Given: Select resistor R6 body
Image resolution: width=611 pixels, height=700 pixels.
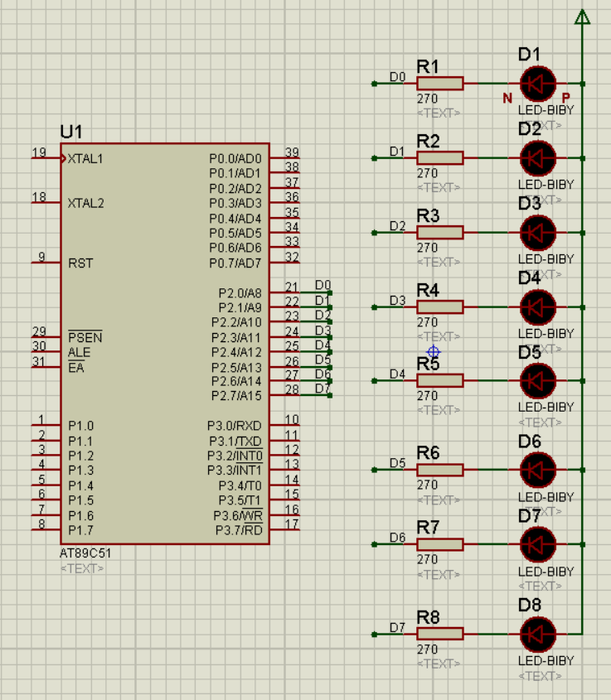Looking at the screenshot, I should 440,470.
